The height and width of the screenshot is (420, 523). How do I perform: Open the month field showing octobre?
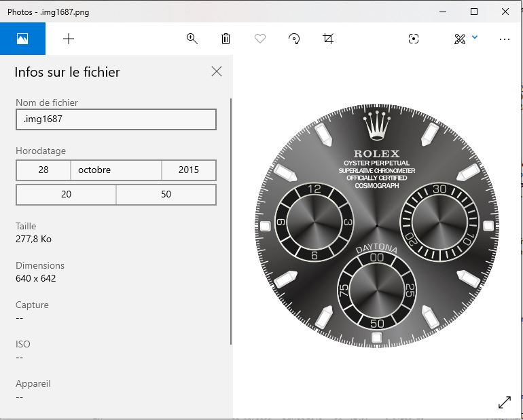[x=116, y=170]
